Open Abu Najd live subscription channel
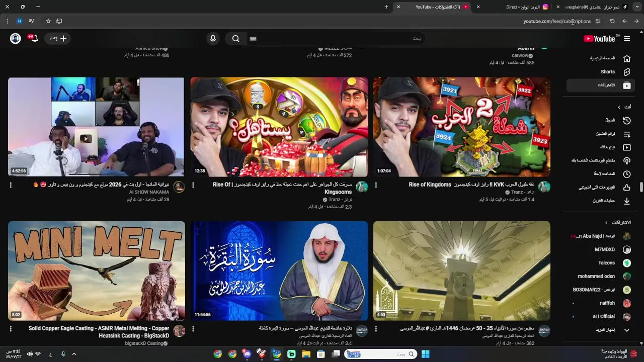Screen dimensions: 644x362 600,236
